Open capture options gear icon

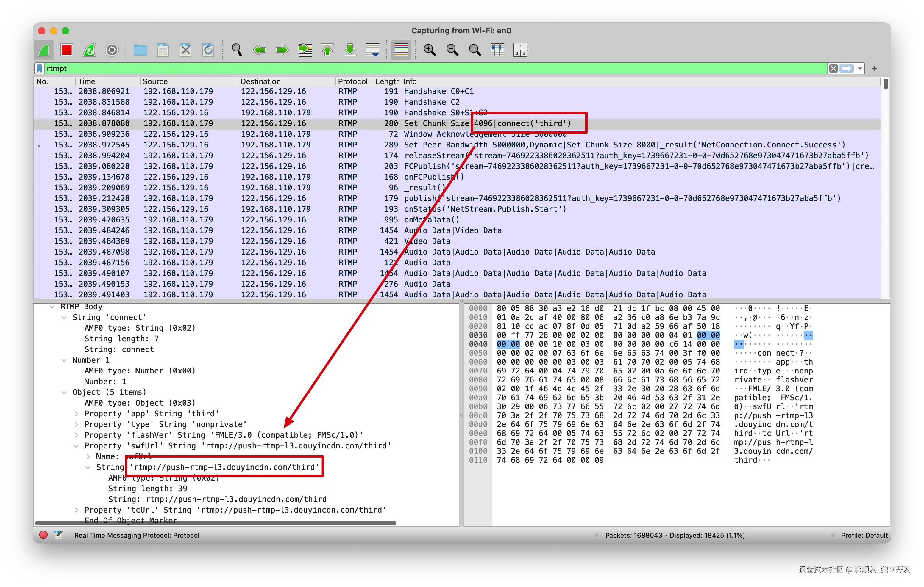click(112, 50)
